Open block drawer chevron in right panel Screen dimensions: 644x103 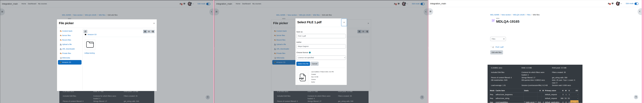tap(640, 12)
